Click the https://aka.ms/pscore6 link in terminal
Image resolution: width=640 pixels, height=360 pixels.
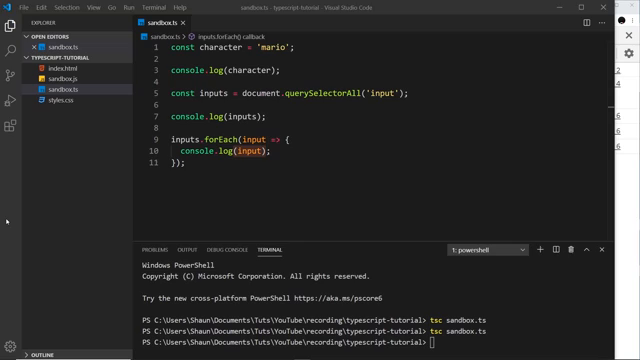pyautogui.click(x=338, y=298)
